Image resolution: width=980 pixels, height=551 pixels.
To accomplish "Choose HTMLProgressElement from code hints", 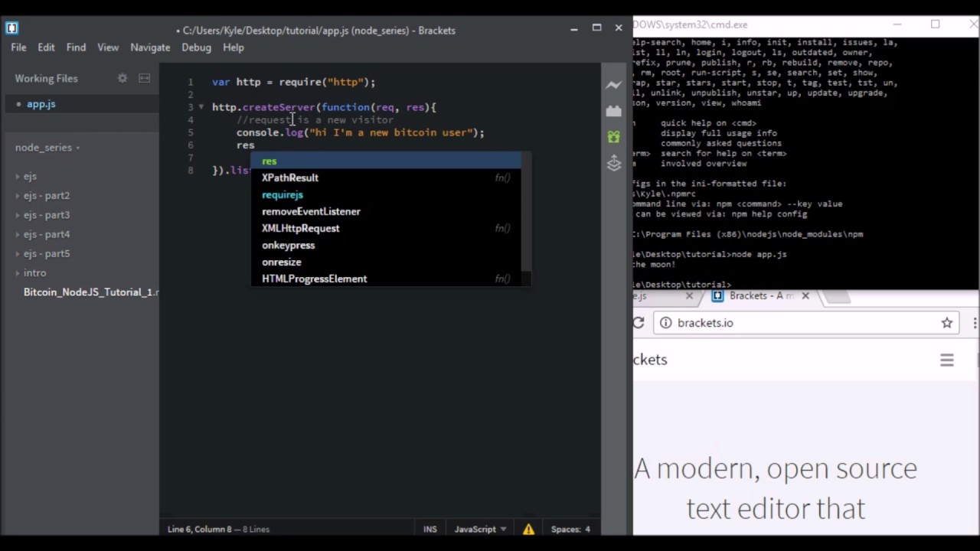I will [x=386, y=279].
